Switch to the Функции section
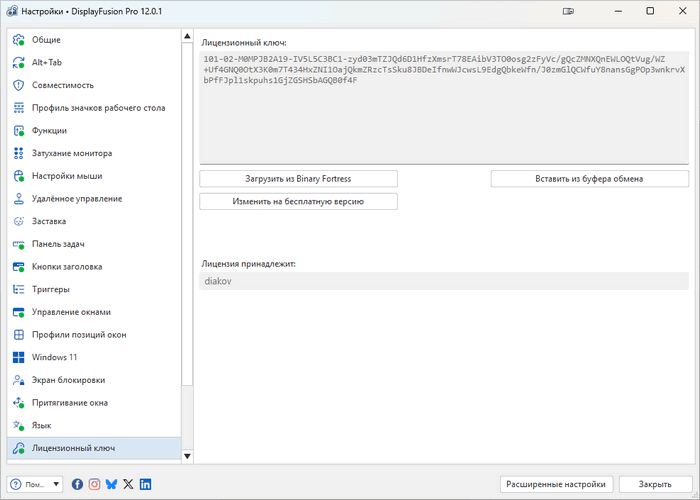Screen dimensions: 700x500 pos(49,130)
